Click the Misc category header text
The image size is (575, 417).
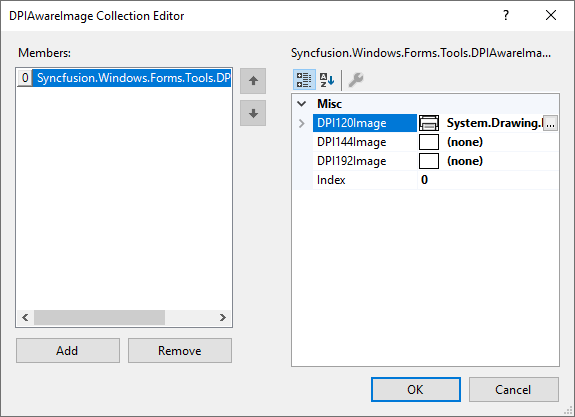(x=329, y=104)
